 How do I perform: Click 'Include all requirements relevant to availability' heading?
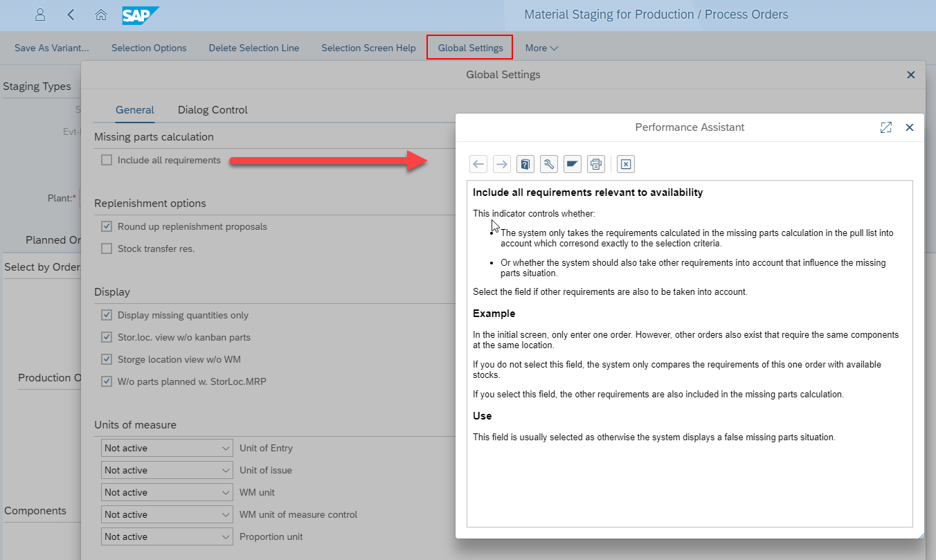coord(588,192)
